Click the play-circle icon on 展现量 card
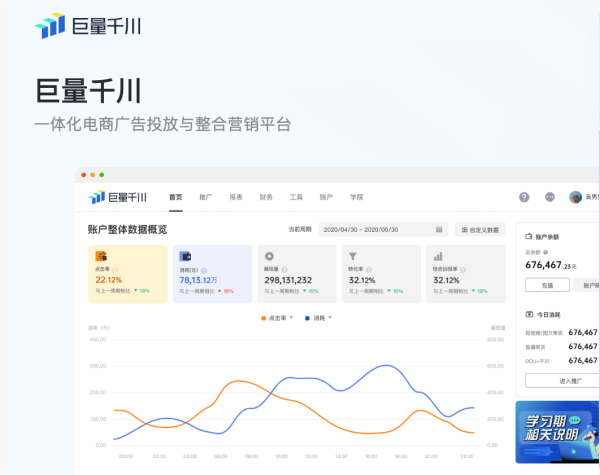The height and width of the screenshot is (475, 600). pos(269,256)
